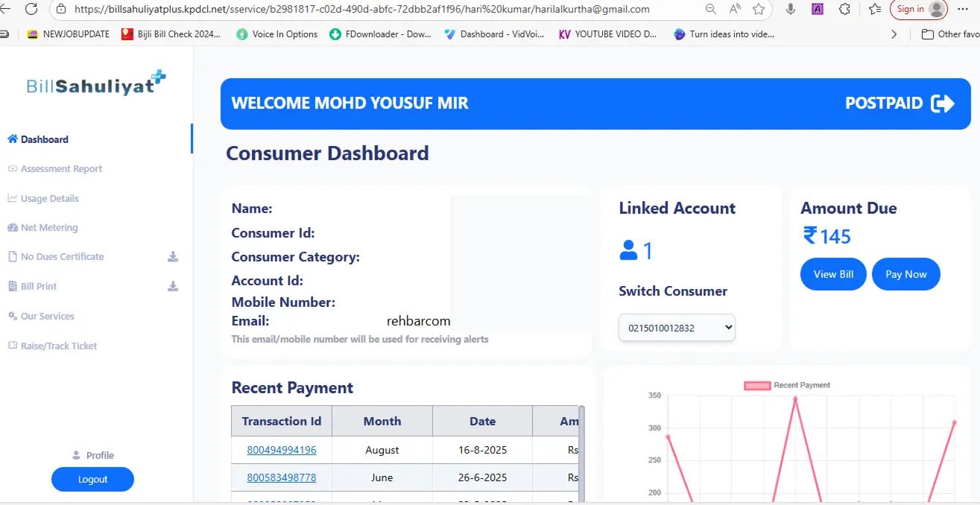This screenshot has width=980, height=505.
Task: Click the favorites star icon in address bar
Action: tap(759, 9)
